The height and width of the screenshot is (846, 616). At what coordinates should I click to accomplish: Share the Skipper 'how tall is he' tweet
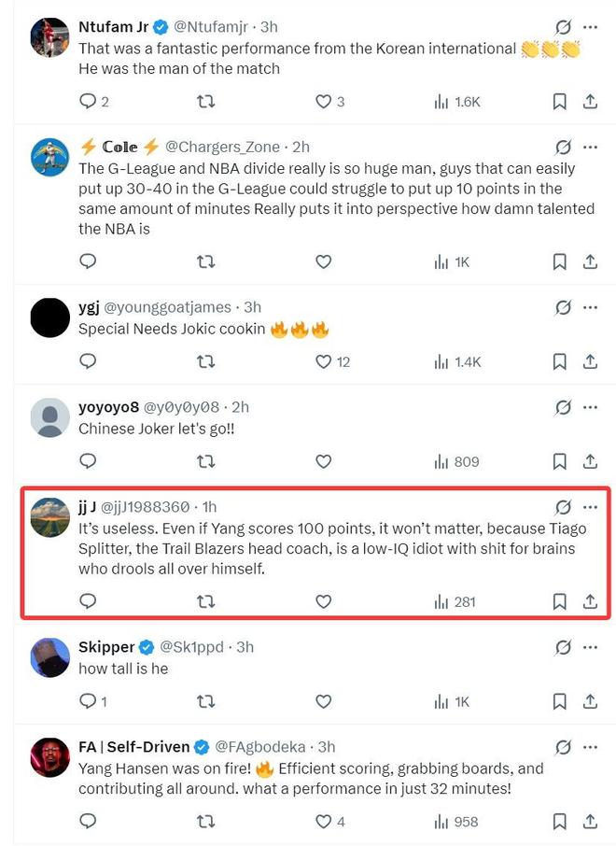coord(590,701)
